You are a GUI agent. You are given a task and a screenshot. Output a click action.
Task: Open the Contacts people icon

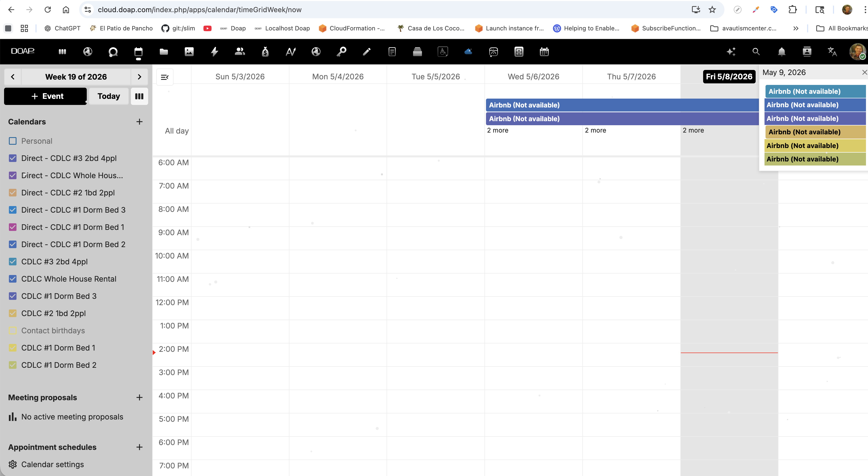240,51
